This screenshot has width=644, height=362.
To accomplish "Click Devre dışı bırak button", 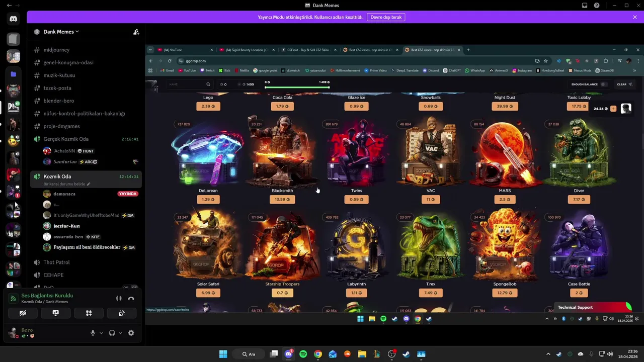I will 386,17.
